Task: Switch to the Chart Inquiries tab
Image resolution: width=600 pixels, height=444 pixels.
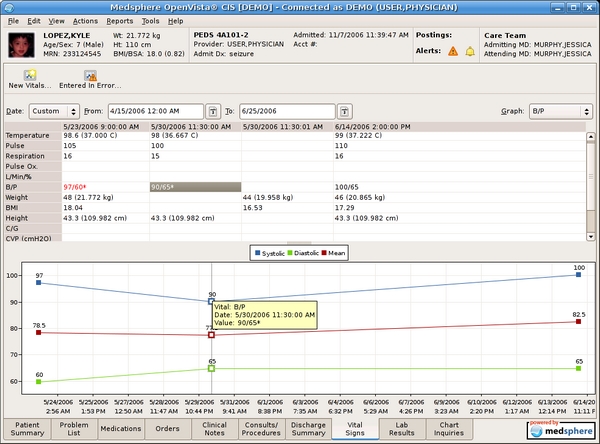Action: pyautogui.click(x=449, y=429)
